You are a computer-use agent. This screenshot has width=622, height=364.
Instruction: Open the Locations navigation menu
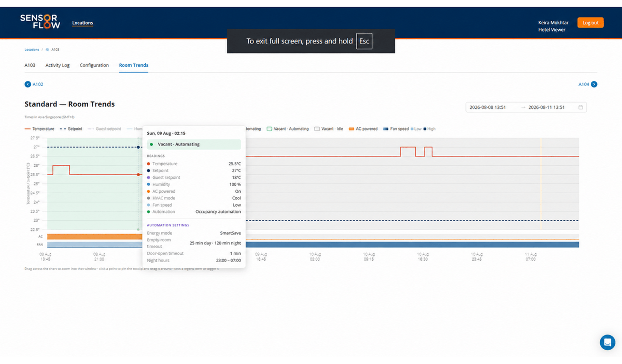82,23
